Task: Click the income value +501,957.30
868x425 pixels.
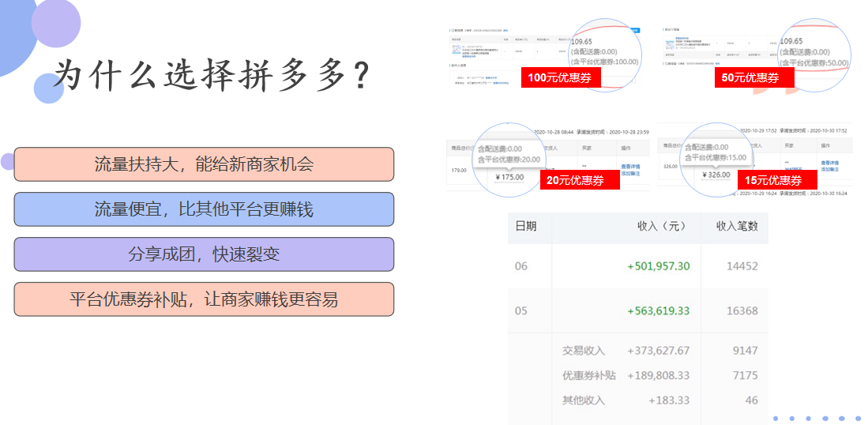Action: tap(659, 266)
